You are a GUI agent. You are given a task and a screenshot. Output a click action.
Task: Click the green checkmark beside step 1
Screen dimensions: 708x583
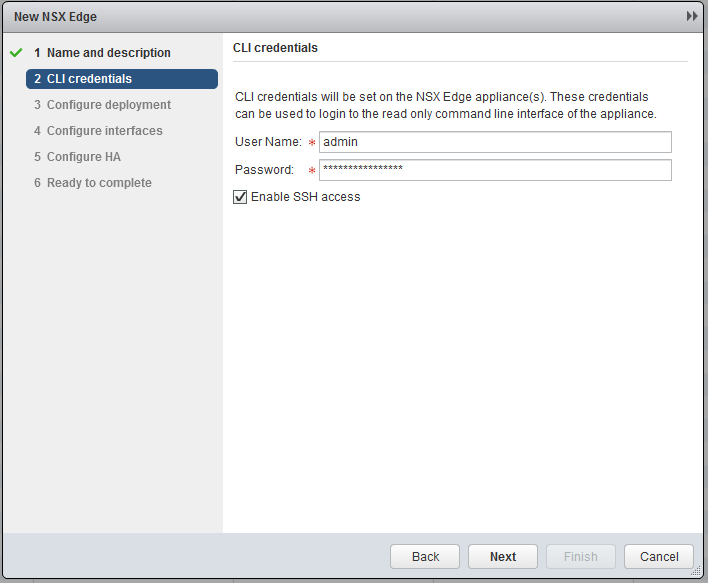(x=15, y=53)
